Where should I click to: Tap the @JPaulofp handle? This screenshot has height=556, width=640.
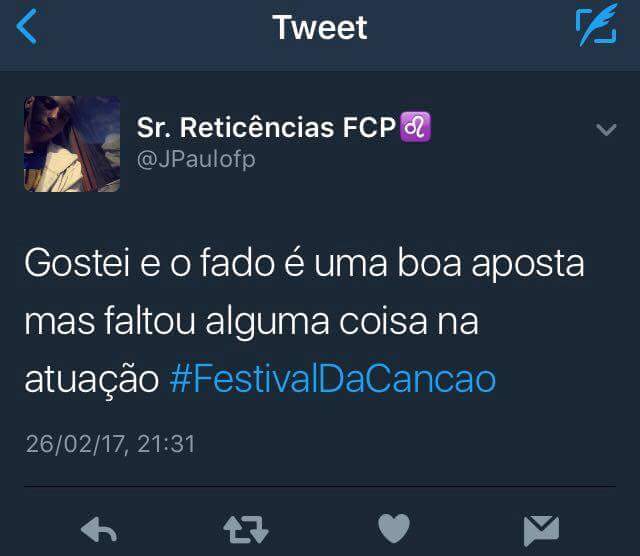click(x=196, y=160)
